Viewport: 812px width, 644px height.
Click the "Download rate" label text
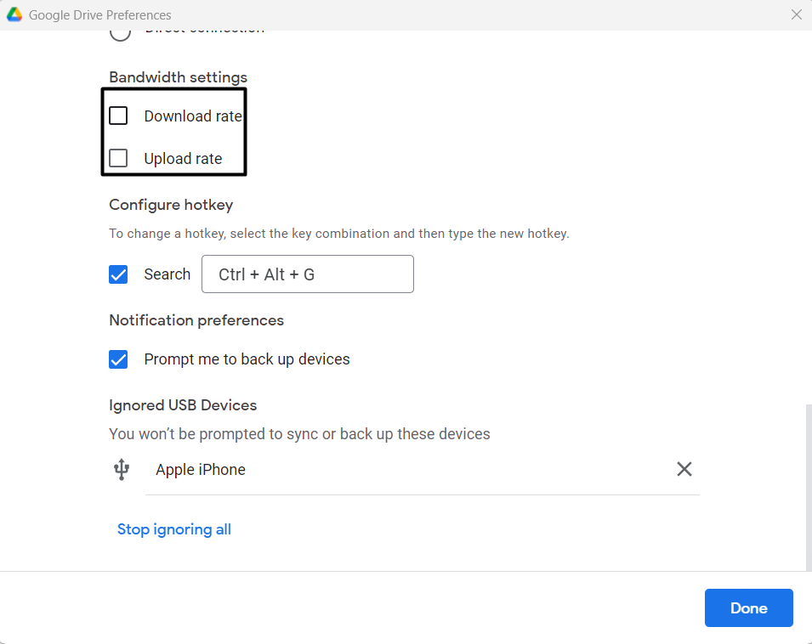click(x=193, y=116)
